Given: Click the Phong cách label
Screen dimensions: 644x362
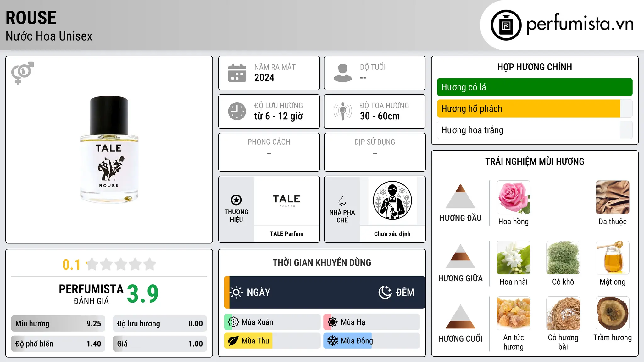Looking at the screenshot, I should pyautogui.click(x=269, y=142).
